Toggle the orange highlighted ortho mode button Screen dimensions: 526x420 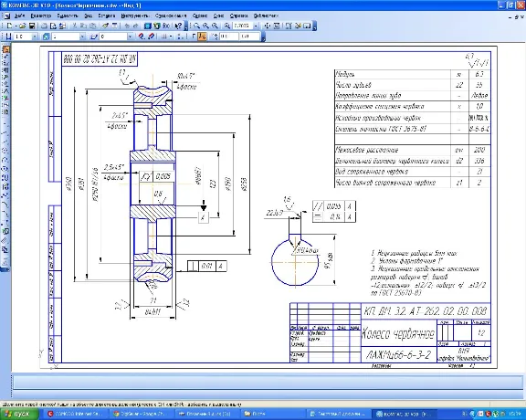coord(203,37)
